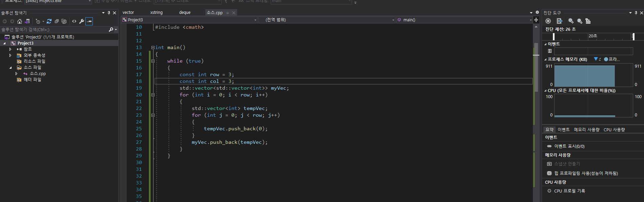Collapse the while (true) code block
This screenshot has width=644, height=202.
click(153, 61)
